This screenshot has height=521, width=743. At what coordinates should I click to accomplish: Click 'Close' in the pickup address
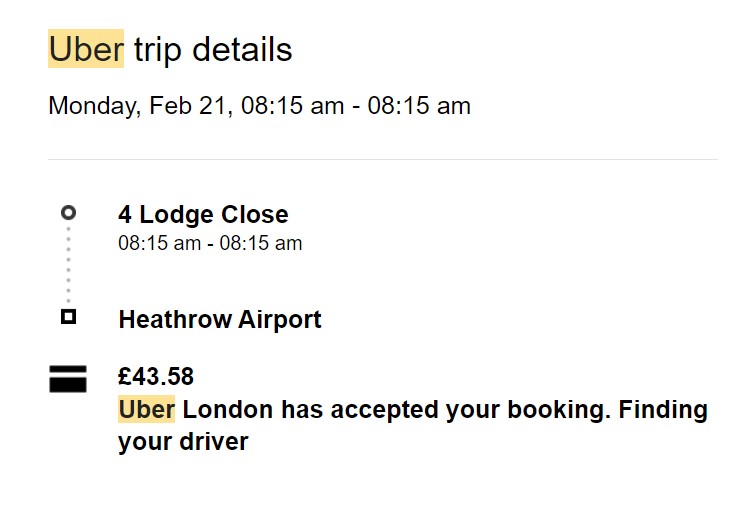pyautogui.click(x=254, y=214)
